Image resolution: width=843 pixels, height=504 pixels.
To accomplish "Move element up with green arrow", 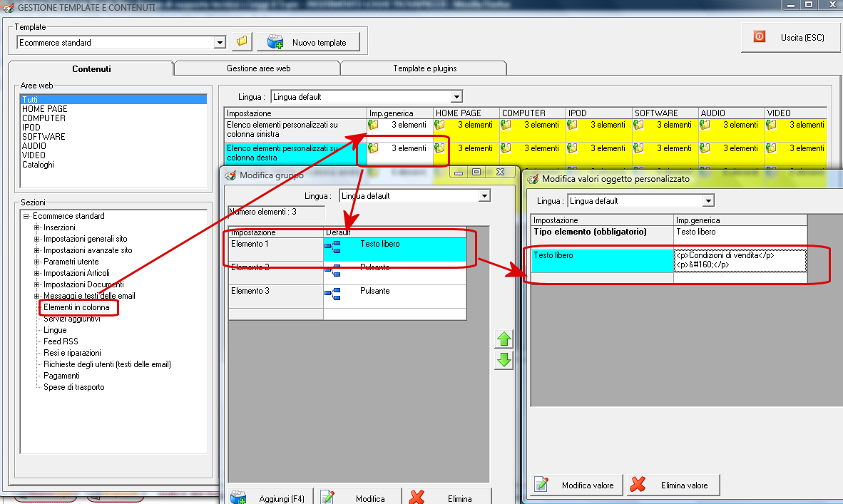I will (x=504, y=339).
